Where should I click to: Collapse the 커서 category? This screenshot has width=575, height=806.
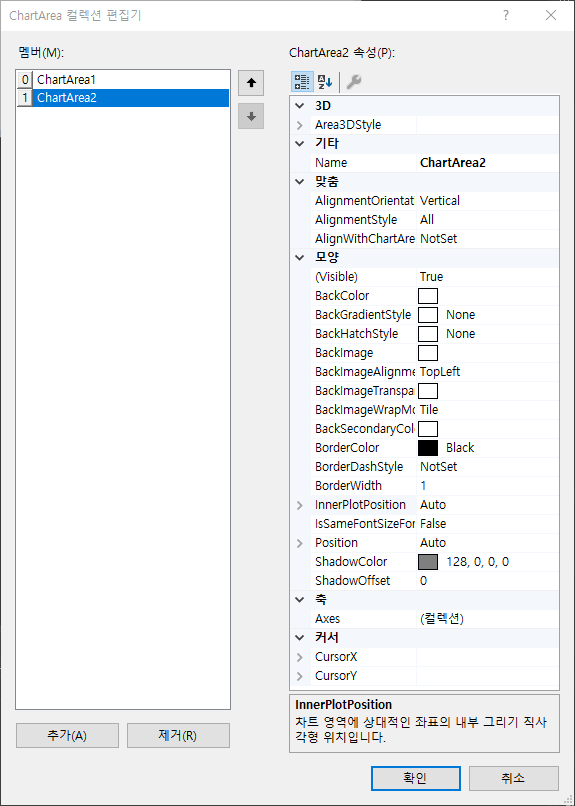(x=300, y=638)
